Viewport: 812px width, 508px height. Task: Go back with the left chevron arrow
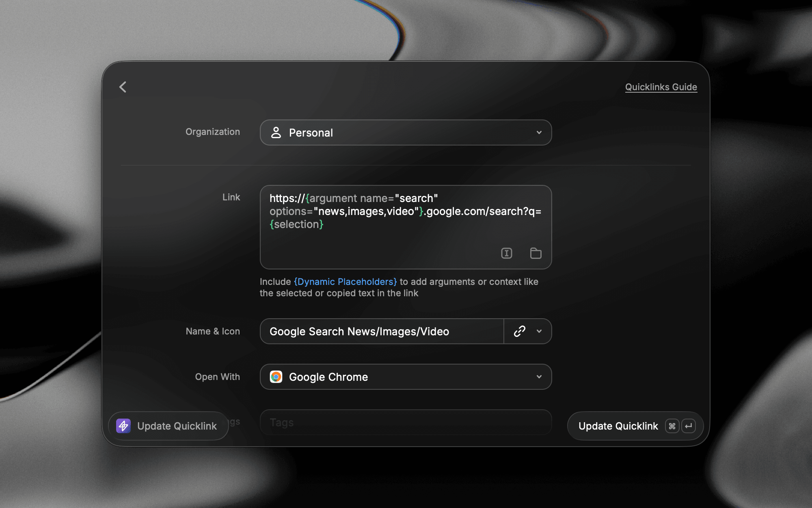tap(123, 87)
